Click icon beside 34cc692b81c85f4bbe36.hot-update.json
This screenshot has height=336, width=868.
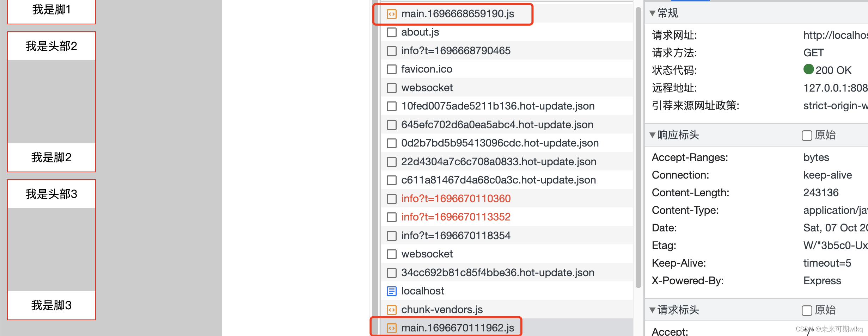tap(392, 273)
